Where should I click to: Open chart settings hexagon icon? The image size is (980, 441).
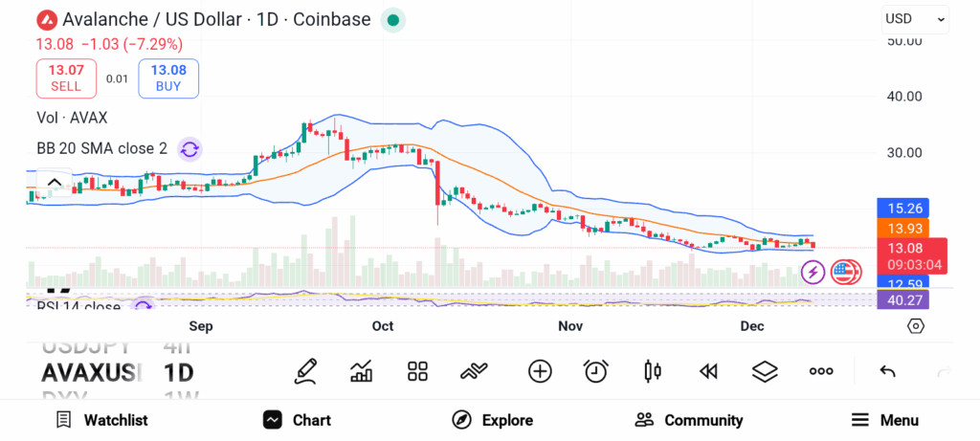[x=916, y=326]
